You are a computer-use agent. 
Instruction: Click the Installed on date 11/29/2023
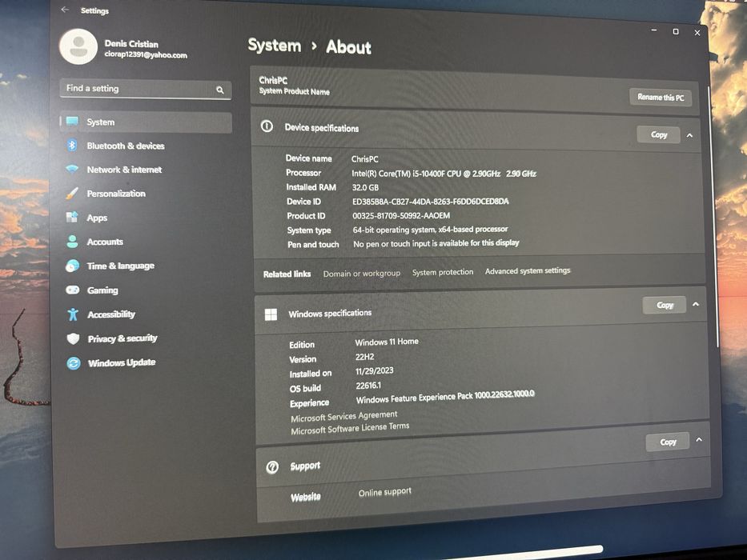(375, 371)
